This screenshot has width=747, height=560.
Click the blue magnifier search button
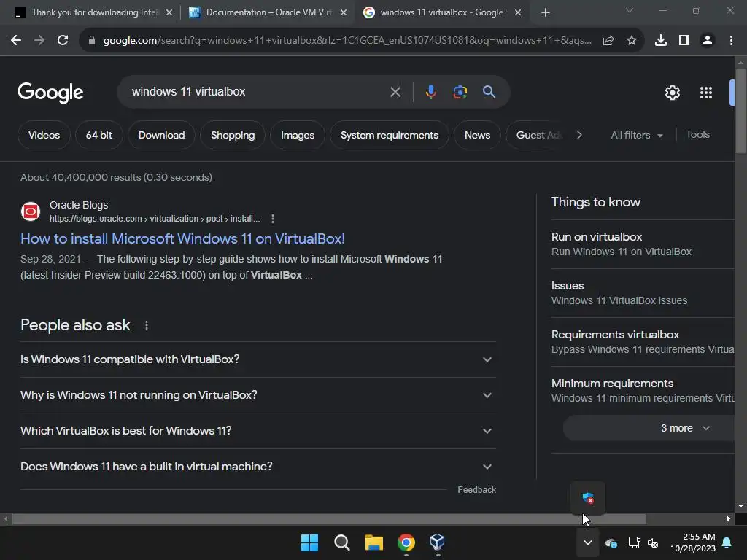(x=489, y=91)
